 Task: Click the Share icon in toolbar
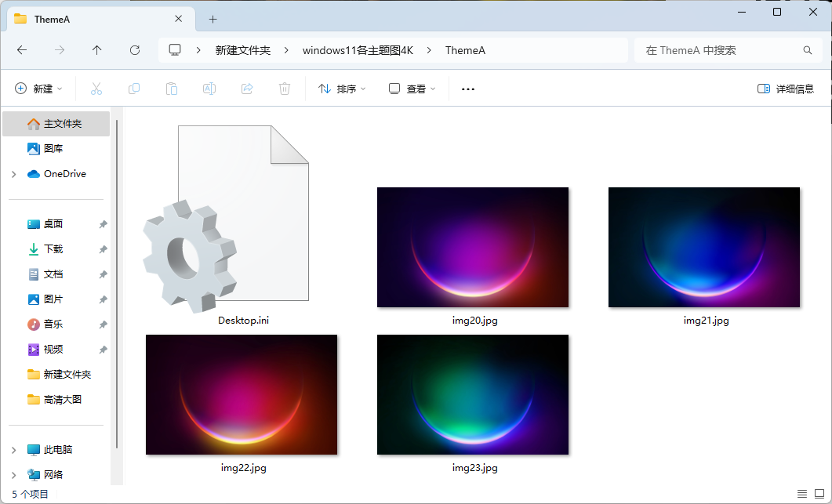(247, 89)
